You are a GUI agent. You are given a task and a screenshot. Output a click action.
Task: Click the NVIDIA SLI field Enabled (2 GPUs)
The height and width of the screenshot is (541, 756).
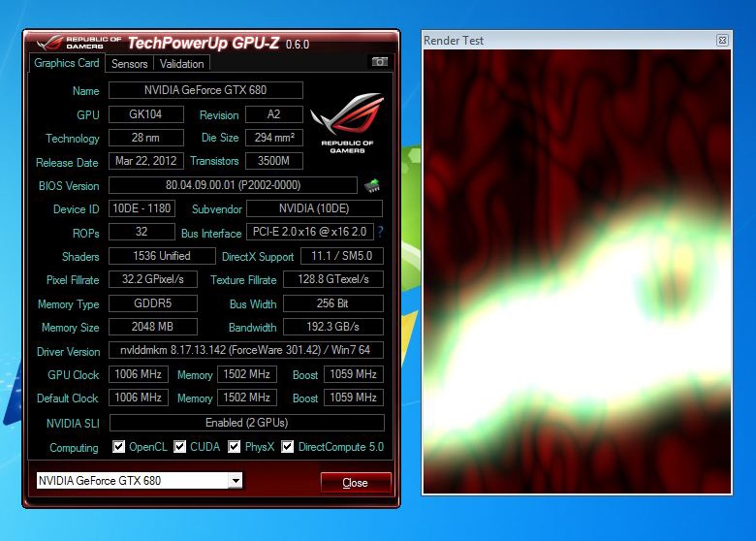pos(247,423)
